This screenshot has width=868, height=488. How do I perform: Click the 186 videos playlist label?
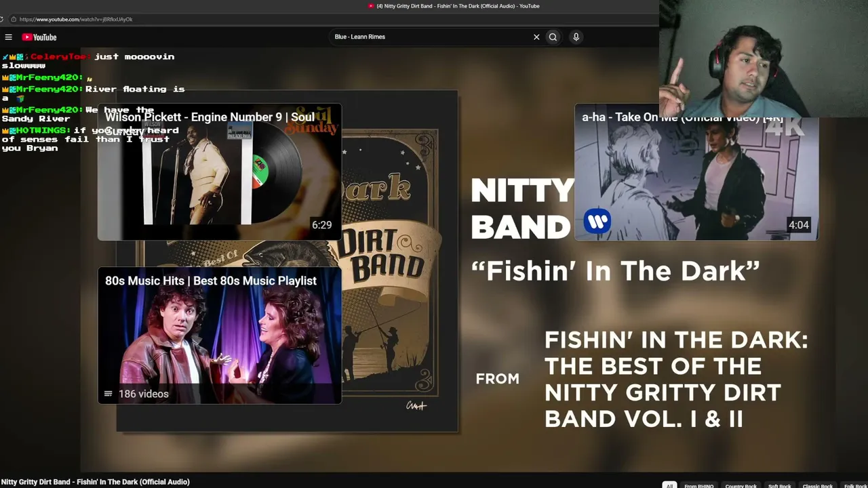pyautogui.click(x=136, y=394)
